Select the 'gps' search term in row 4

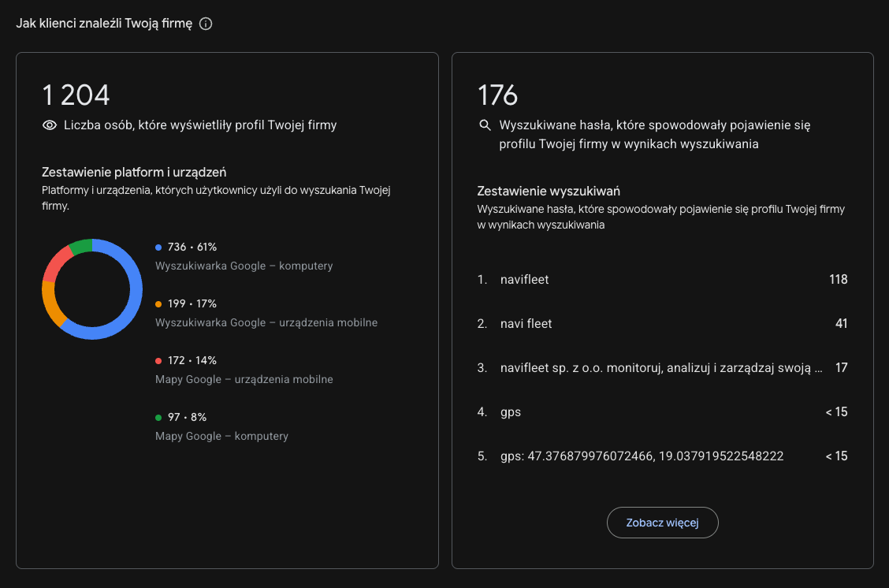coord(662,412)
